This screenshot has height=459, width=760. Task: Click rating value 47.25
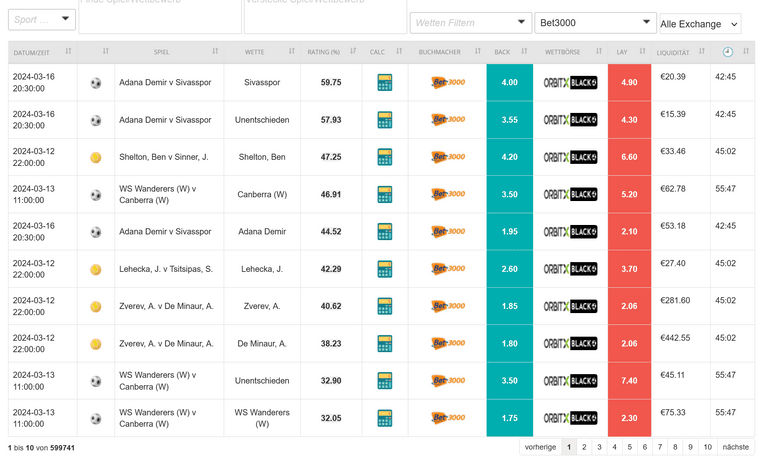point(331,157)
